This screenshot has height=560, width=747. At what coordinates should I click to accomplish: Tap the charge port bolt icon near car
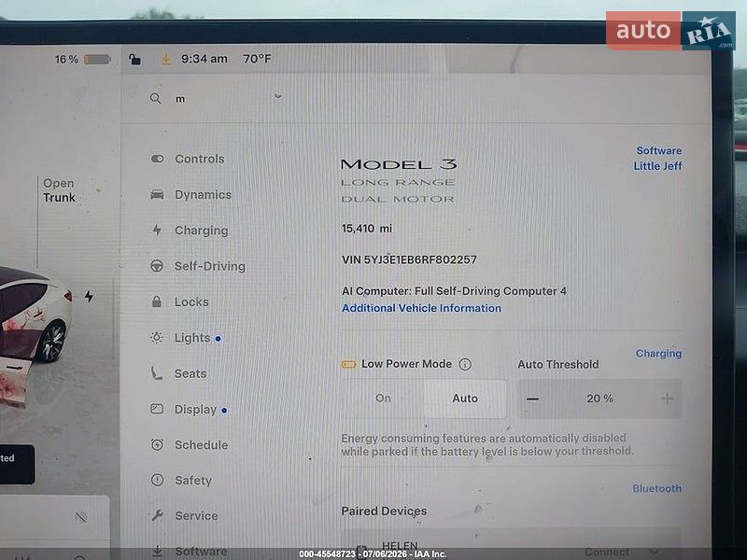pos(89,296)
